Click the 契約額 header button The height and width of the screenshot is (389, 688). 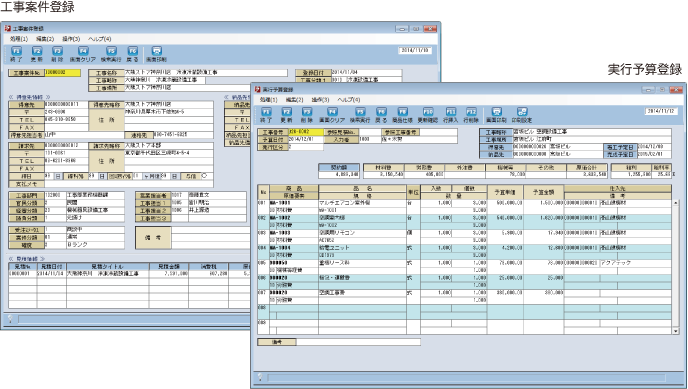339,167
